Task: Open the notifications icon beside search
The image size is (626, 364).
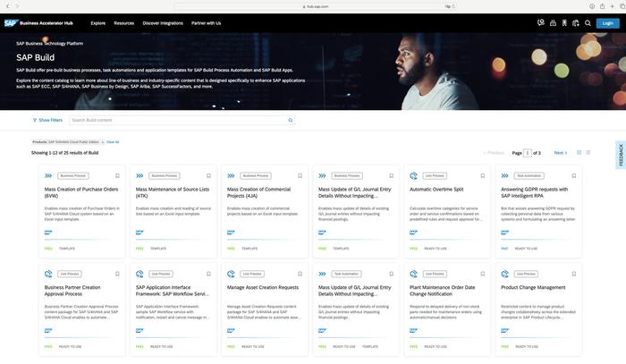Action: [576, 23]
